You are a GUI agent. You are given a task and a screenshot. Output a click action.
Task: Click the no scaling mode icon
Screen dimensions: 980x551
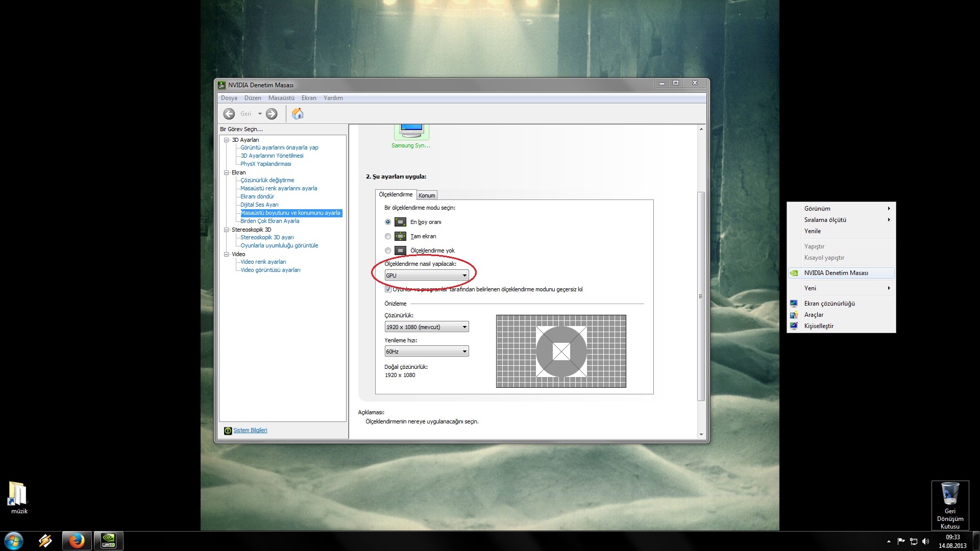pyautogui.click(x=401, y=251)
